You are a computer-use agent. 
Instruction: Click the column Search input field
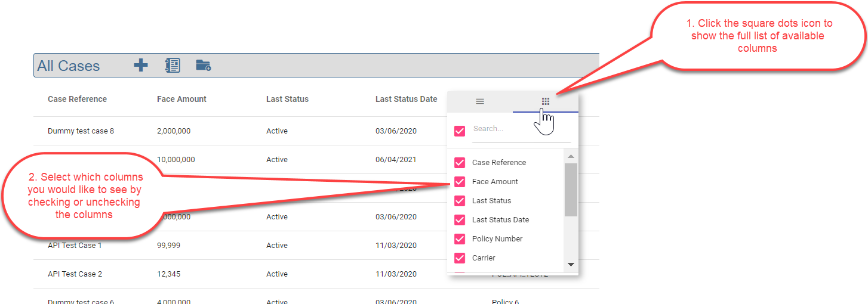click(521, 129)
